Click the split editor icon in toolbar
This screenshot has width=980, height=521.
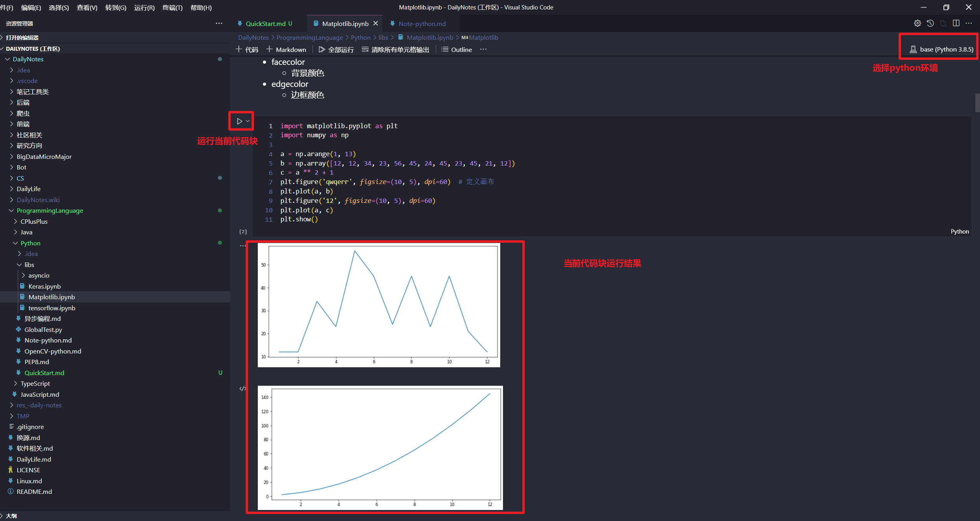pos(955,23)
